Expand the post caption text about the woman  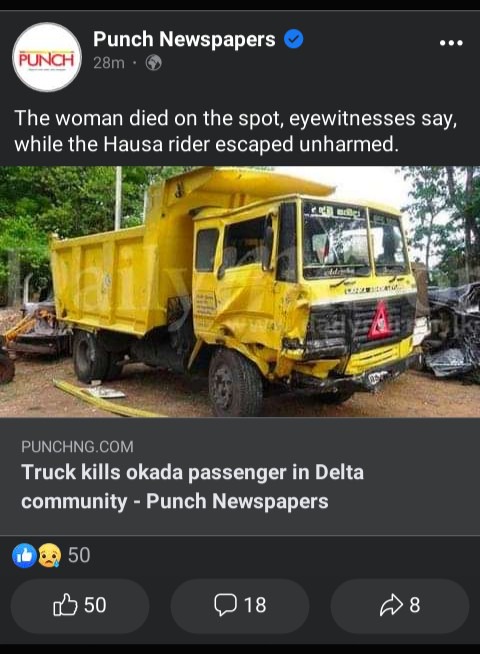(236, 131)
